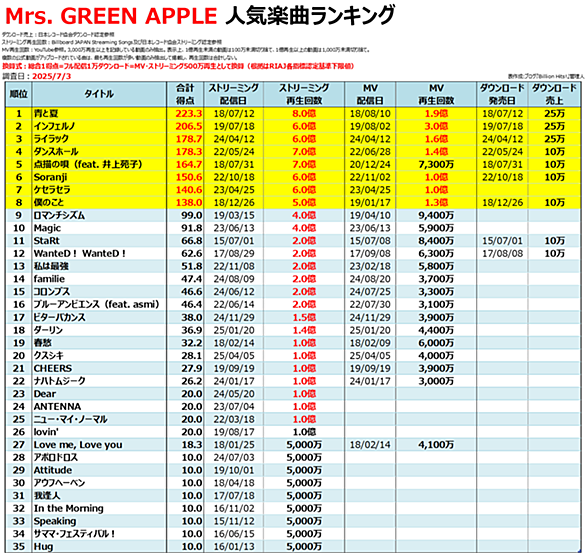
Task: Click the streaming value '1.4億'
Action: [304, 330]
